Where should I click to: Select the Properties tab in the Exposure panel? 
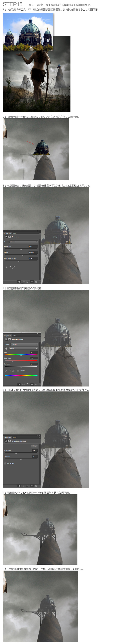pos(7,233)
